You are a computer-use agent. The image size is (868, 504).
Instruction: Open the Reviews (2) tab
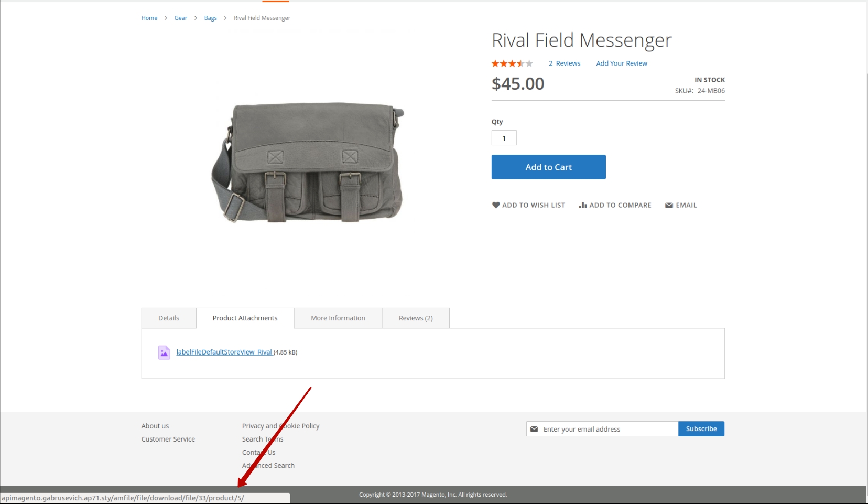click(x=415, y=318)
